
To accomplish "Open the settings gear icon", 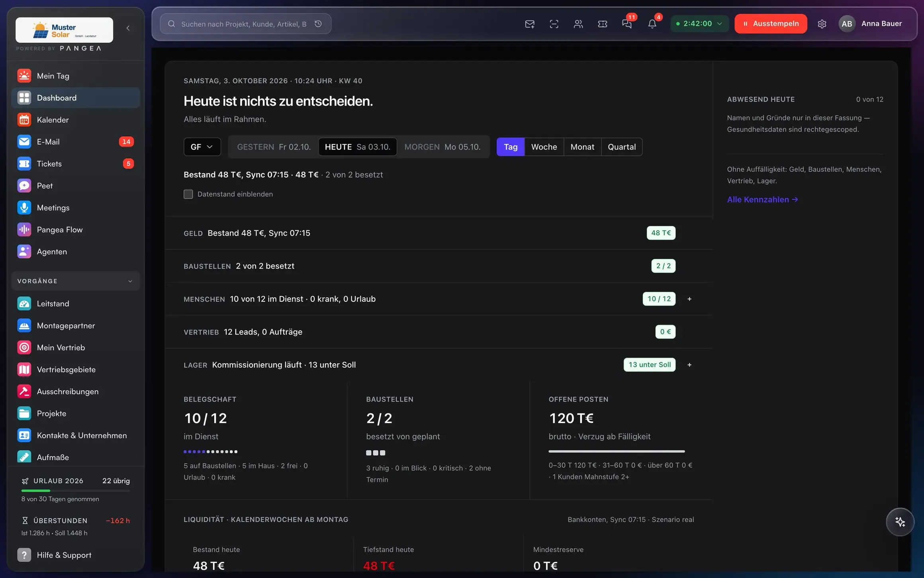I will coord(822,24).
